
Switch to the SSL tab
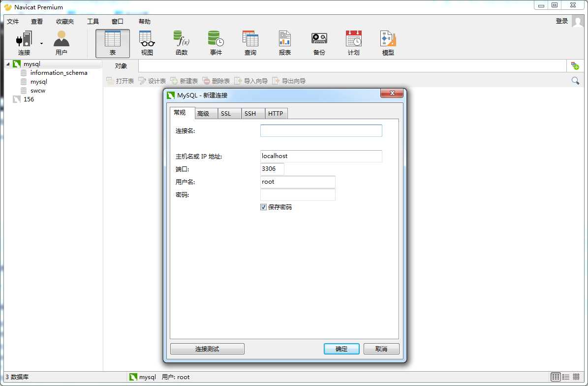click(x=229, y=114)
